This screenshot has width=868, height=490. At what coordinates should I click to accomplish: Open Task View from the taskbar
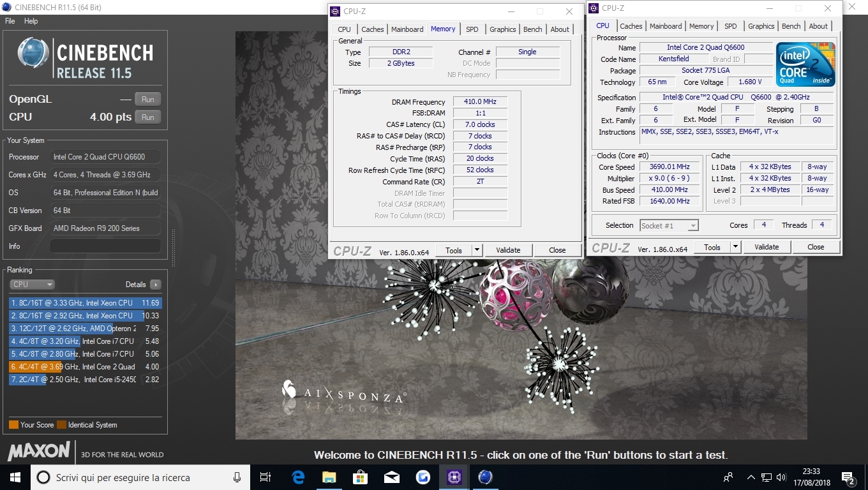266,477
